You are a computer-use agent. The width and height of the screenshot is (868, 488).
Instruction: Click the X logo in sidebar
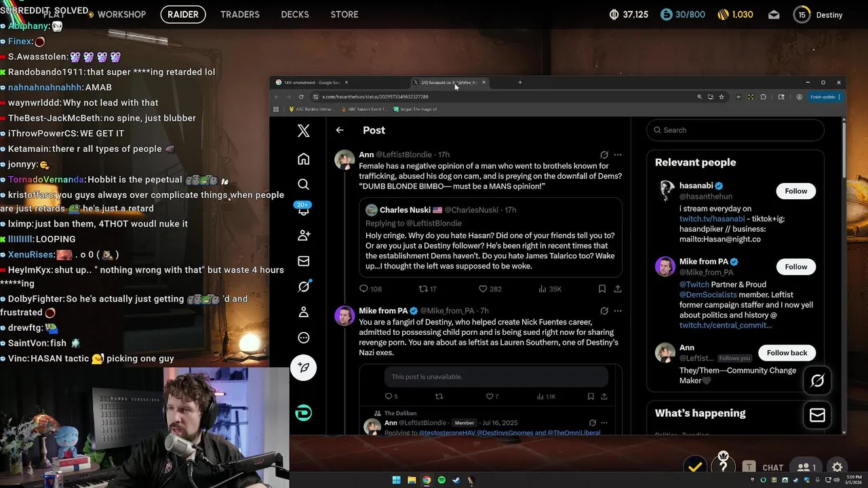303,131
